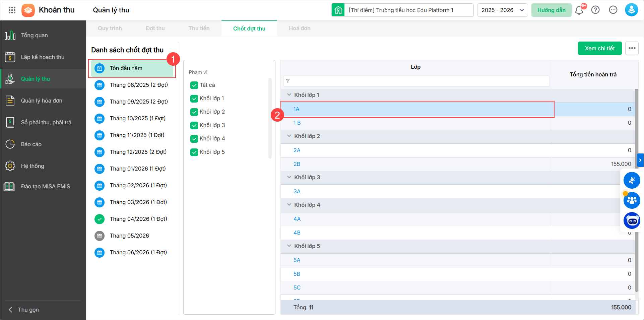The width and height of the screenshot is (644, 320).
Task: Open the user avatar menu
Action: 631,10
